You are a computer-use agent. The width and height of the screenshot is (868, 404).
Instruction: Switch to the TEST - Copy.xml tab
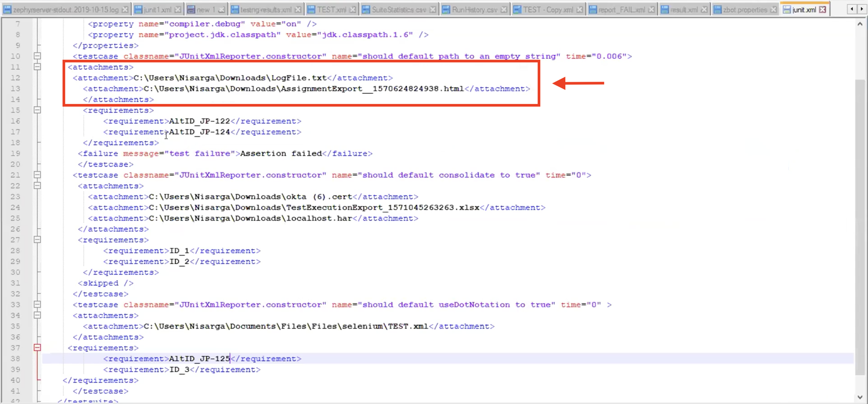coord(548,10)
